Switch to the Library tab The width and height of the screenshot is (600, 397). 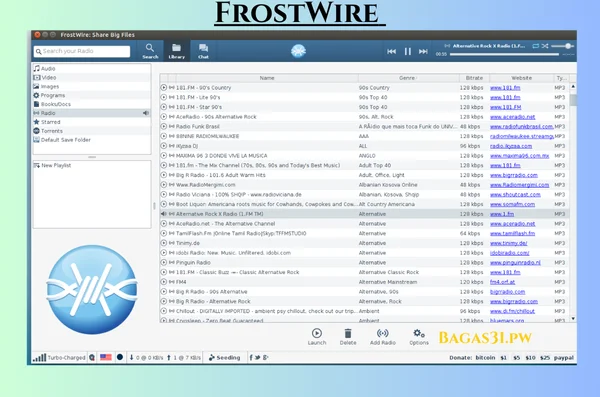[176, 51]
